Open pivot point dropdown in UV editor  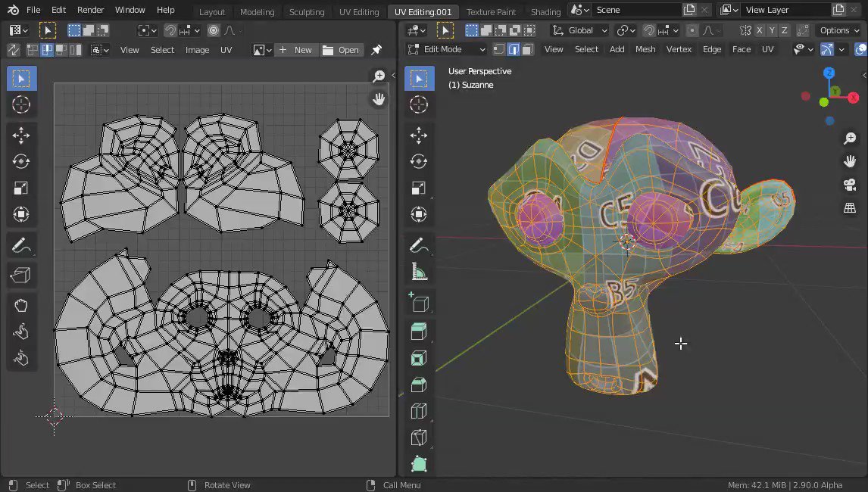tap(147, 30)
